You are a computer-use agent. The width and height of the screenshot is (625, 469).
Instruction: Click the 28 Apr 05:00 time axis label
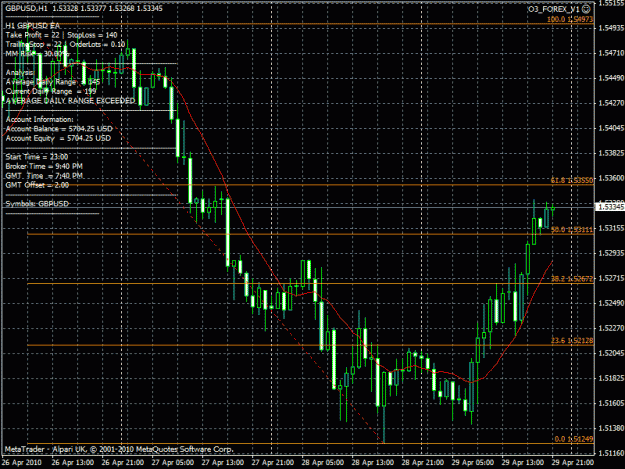click(322, 463)
